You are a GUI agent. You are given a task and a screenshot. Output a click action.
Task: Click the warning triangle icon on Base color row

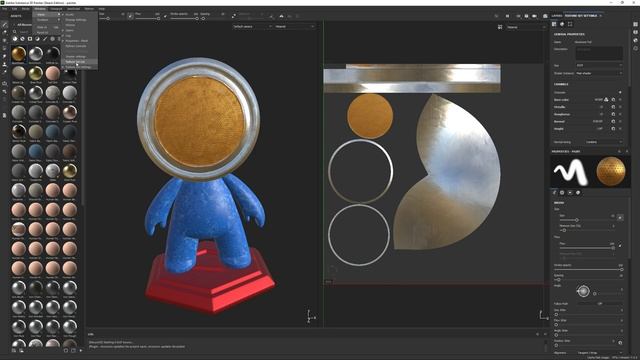pyautogui.click(x=606, y=100)
